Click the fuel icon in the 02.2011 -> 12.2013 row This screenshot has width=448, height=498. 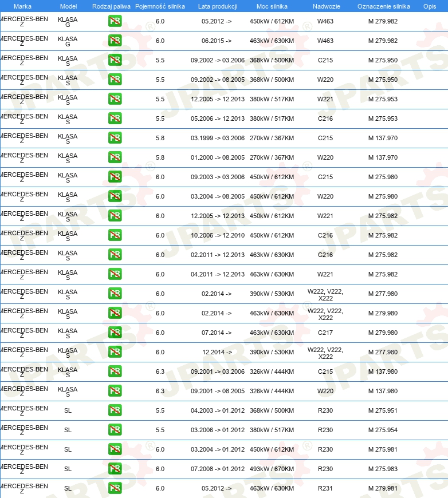pyautogui.click(x=115, y=255)
